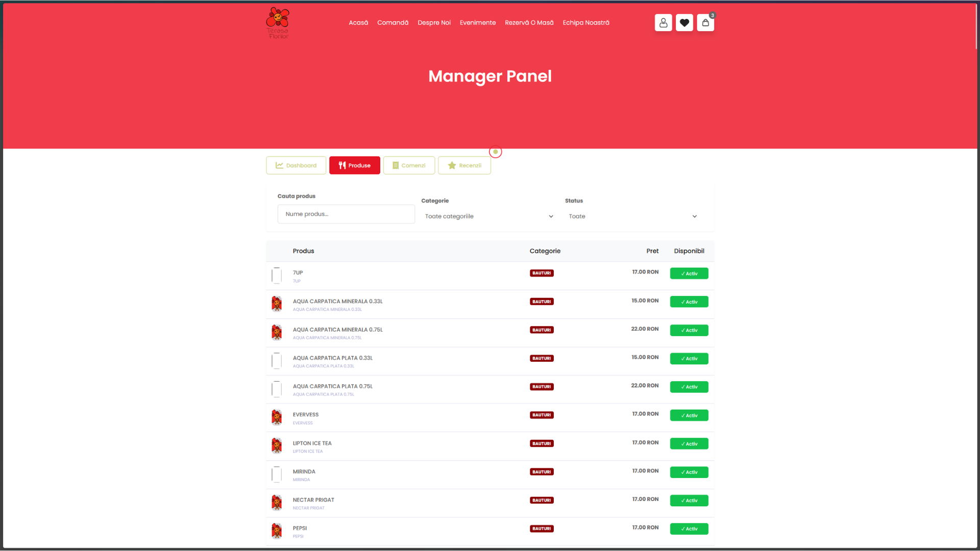Open Despre Noi page
Screen dimensions: 980x551
tap(434, 22)
